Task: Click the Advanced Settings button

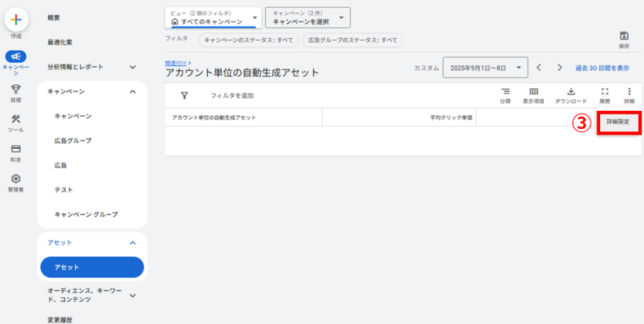Action: [x=618, y=121]
